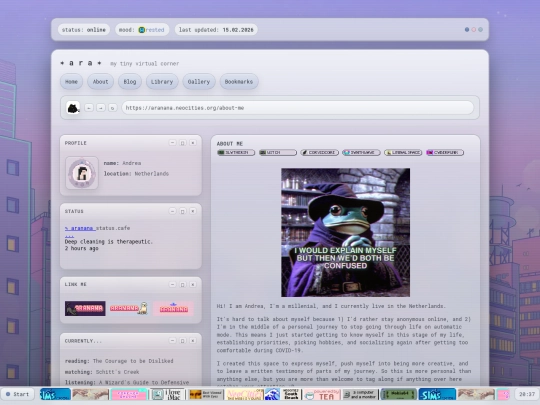Click the Aranana banner with the cat

[x=129, y=309]
